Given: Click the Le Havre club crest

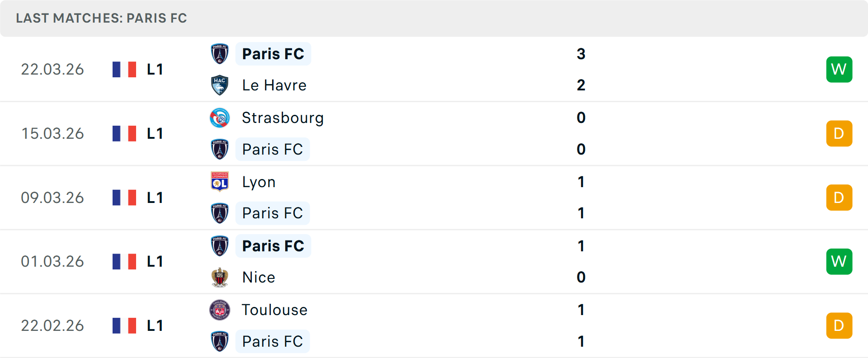Looking at the screenshot, I should click(x=220, y=85).
